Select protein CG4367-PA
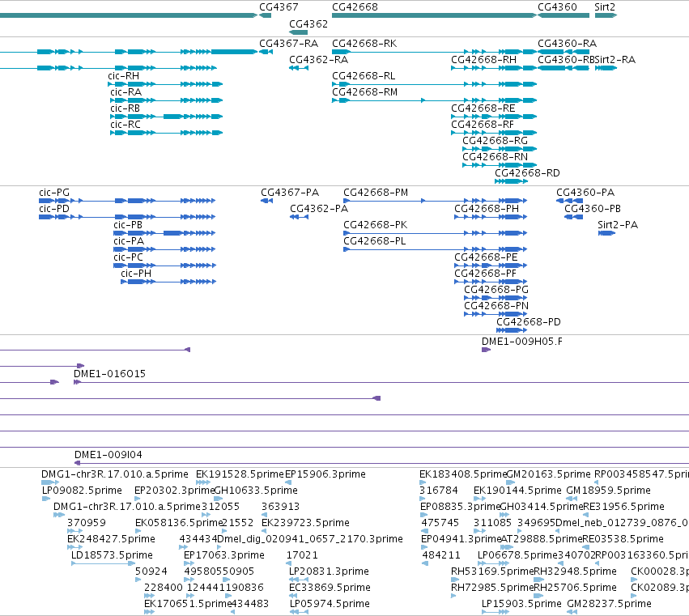The width and height of the screenshot is (689, 616). pos(290,193)
